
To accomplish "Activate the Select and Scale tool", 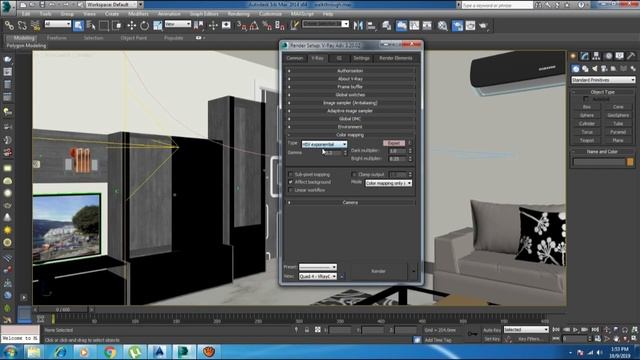I will [x=158, y=26].
